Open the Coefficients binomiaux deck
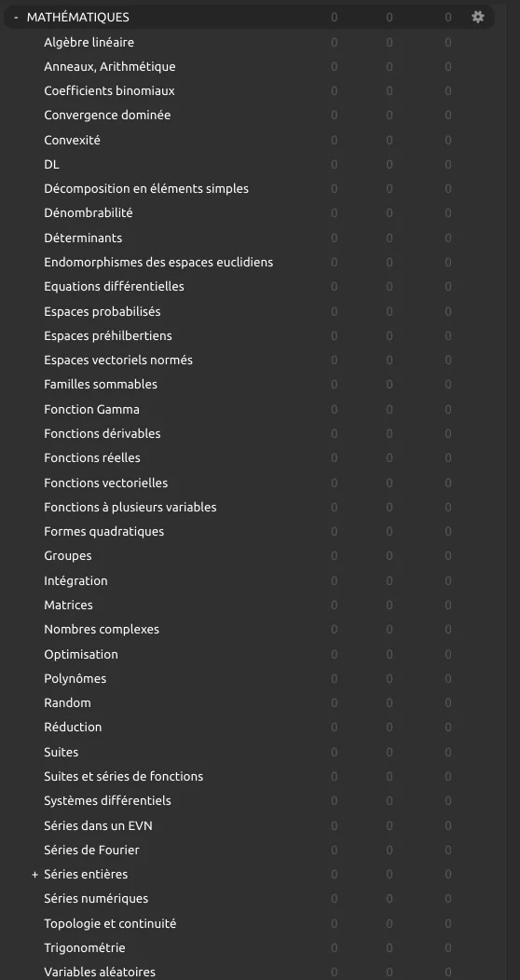Screen dimensions: 520x980 tap(109, 90)
